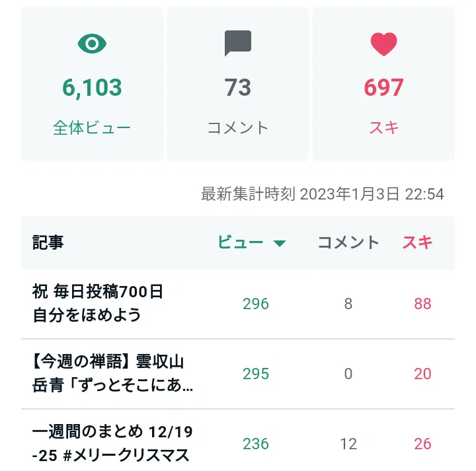
Task: Select the 全体ビュー card showing 6,103
Action: pyautogui.click(x=92, y=84)
